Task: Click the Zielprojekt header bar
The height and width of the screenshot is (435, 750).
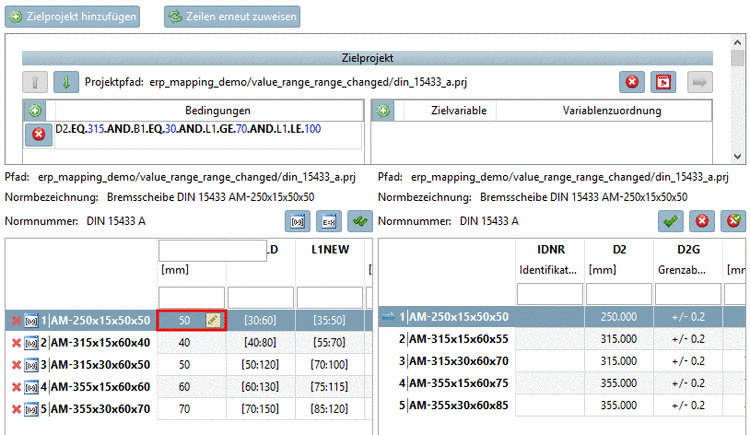Action: pos(367,58)
